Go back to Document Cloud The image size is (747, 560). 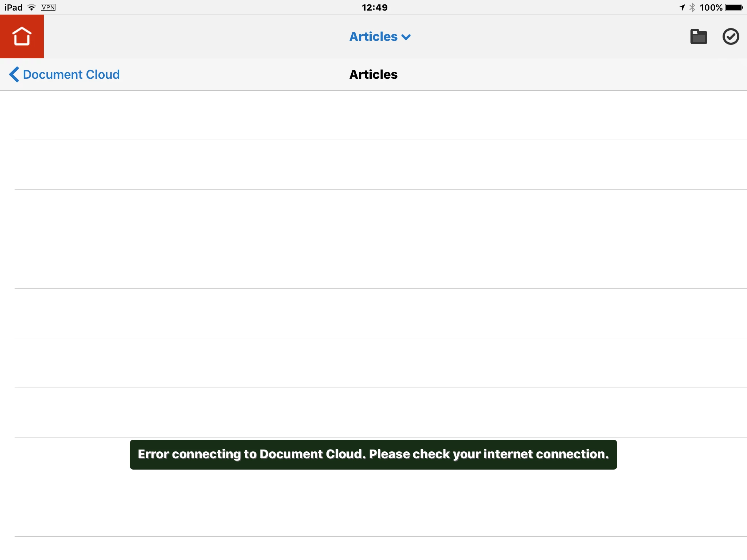click(x=71, y=74)
